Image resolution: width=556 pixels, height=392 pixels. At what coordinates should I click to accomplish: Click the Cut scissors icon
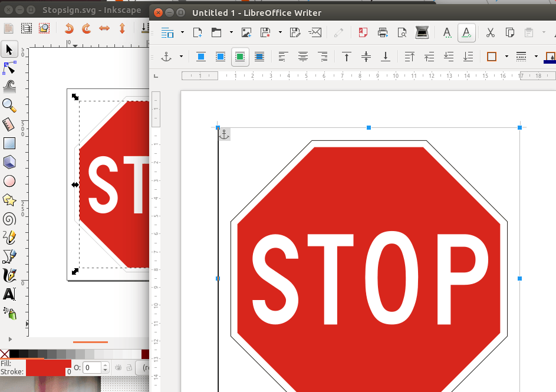491,32
